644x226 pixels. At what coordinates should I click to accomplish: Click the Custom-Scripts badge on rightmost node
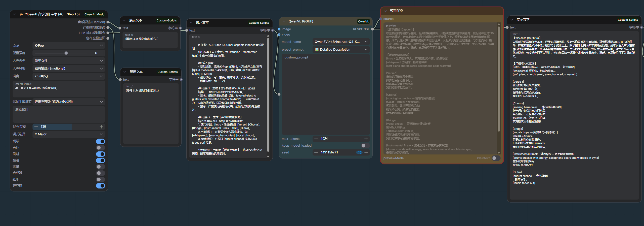(628, 20)
